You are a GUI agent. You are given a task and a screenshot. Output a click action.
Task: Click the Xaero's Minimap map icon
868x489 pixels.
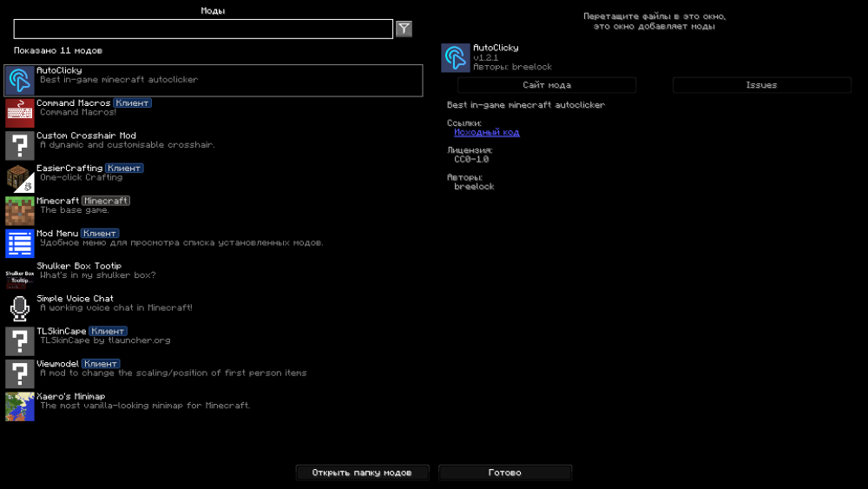point(19,407)
